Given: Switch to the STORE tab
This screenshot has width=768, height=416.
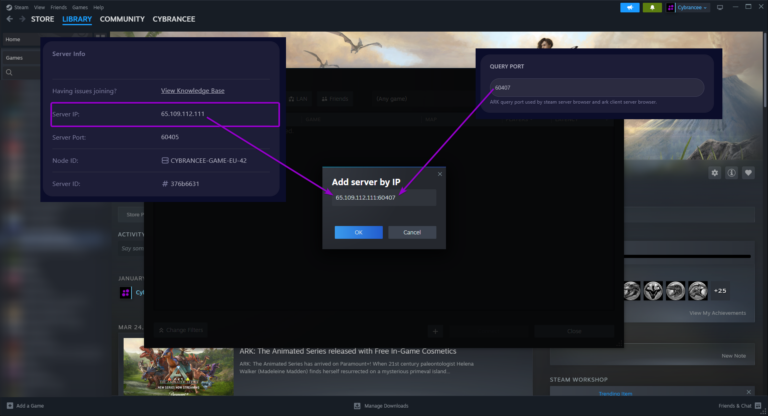Looking at the screenshot, I should coord(43,19).
